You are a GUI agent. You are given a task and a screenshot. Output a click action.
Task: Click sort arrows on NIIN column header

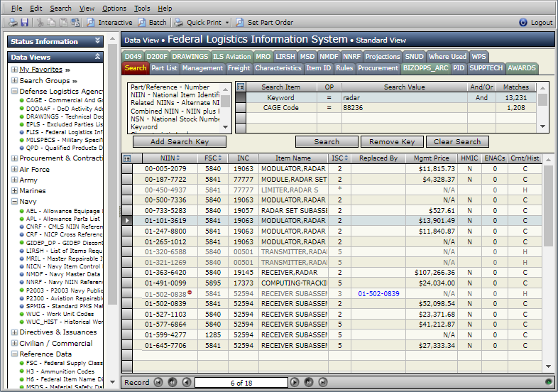pos(178,158)
